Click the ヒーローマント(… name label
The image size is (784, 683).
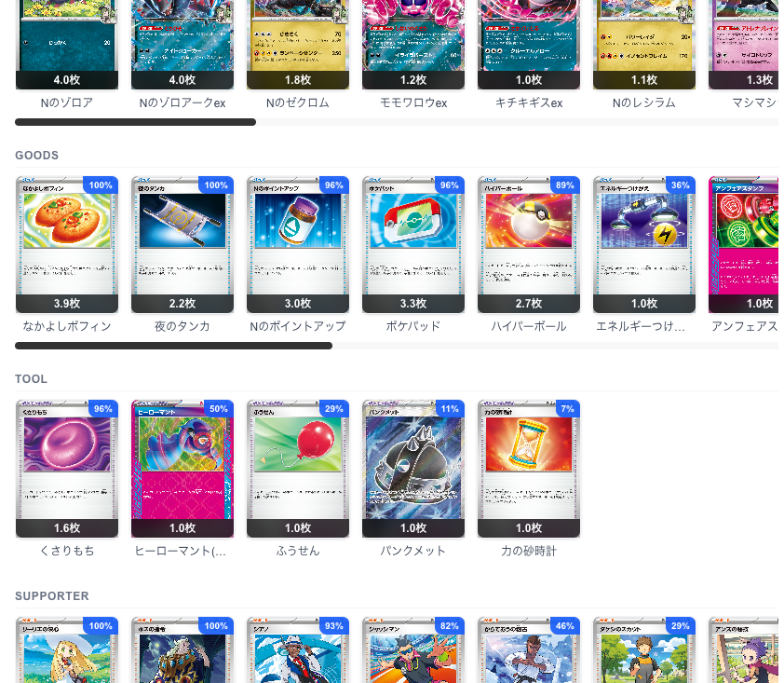[x=181, y=551]
